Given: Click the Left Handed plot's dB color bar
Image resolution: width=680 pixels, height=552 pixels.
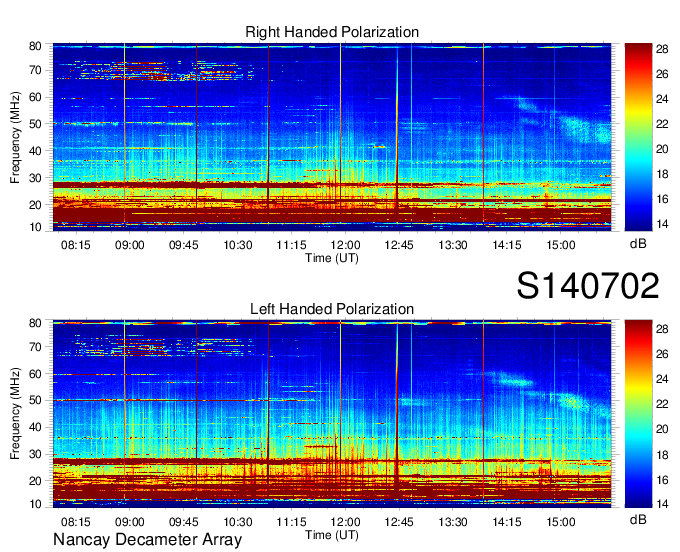Looking at the screenshot, I should pos(638,414).
